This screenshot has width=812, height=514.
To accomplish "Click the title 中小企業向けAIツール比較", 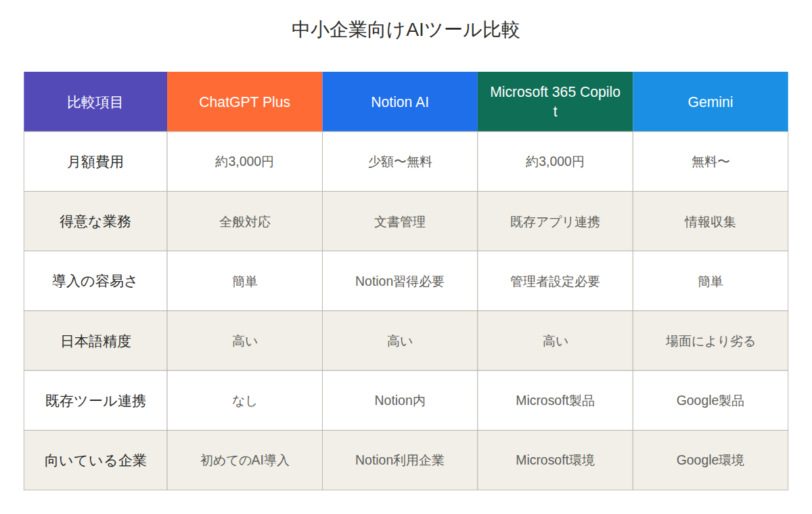I will coord(406,30).
